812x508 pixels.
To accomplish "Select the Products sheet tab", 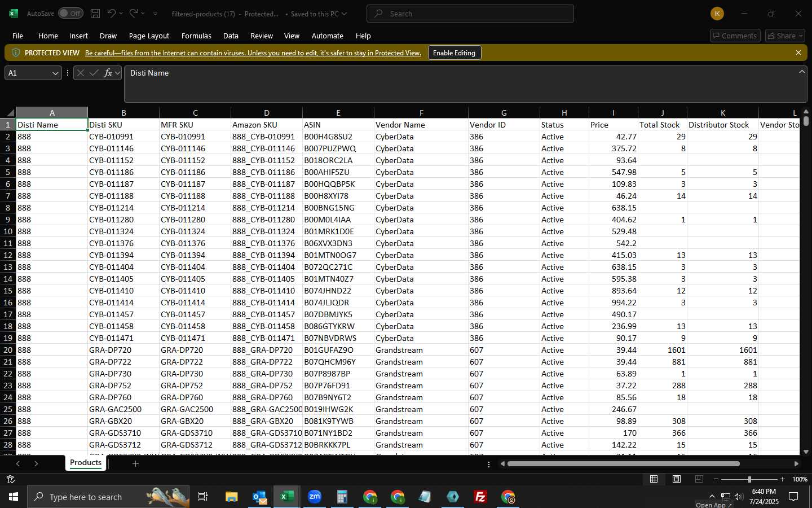I will pyautogui.click(x=86, y=463).
